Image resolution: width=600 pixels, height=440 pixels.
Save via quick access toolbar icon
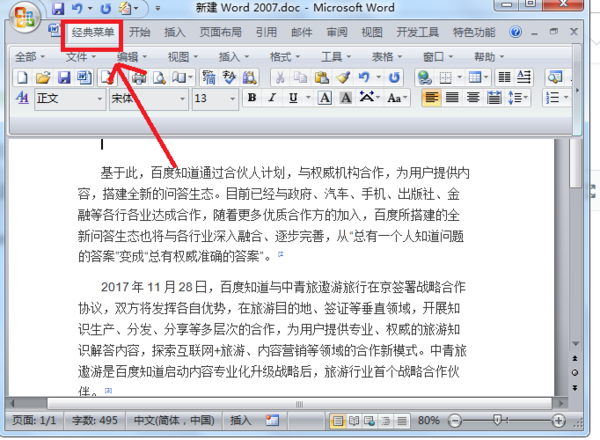tap(58, 8)
